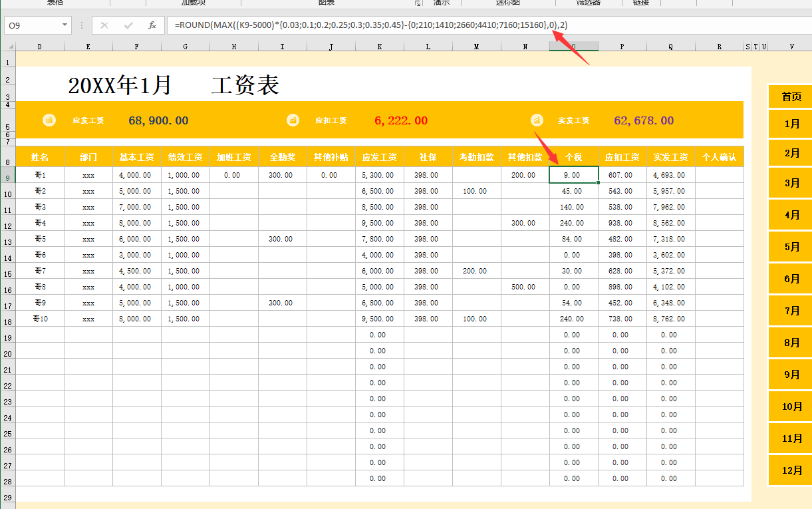This screenshot has height=509, width=812.
Task: Select the 10月 sheet button
Action: coord(791,407)
